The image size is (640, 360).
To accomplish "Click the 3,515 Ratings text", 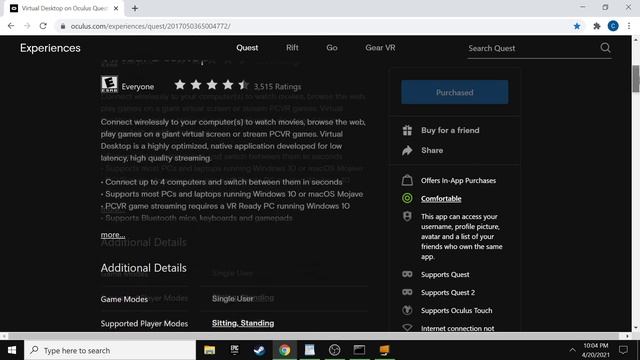I will point(277,87).
